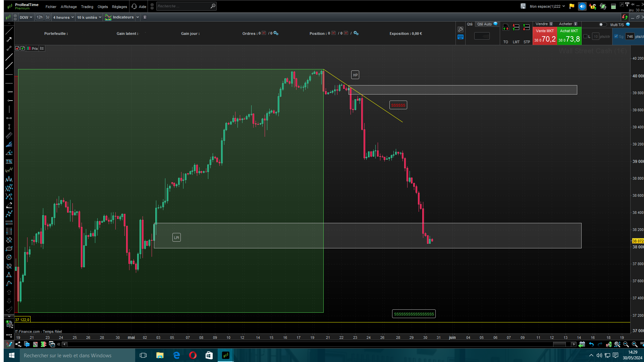Click the Vente MKT sell button

(x=545, y=36)
